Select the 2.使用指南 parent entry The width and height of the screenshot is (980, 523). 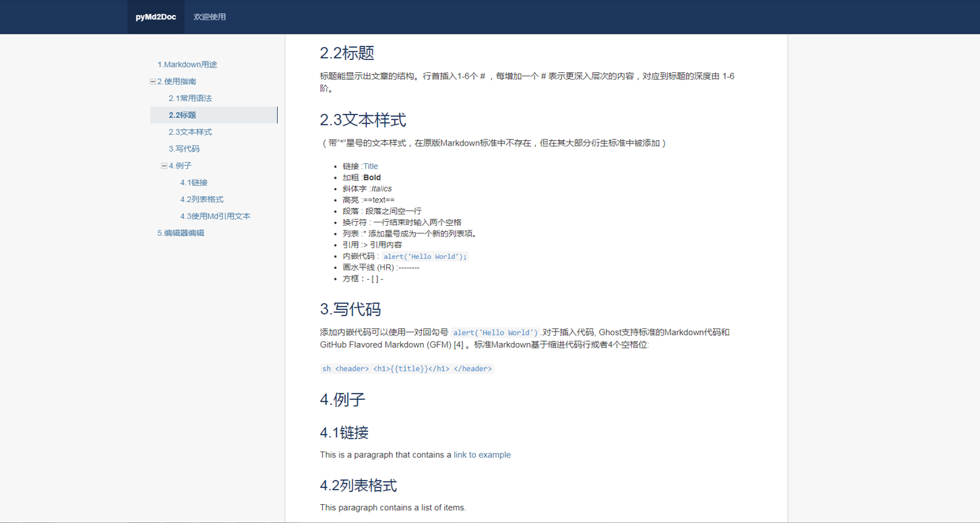tap(177, 81)
